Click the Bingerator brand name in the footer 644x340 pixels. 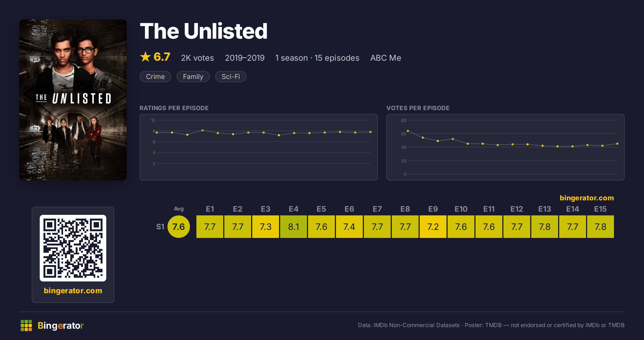pyautogui.click(x=61, y=325)
